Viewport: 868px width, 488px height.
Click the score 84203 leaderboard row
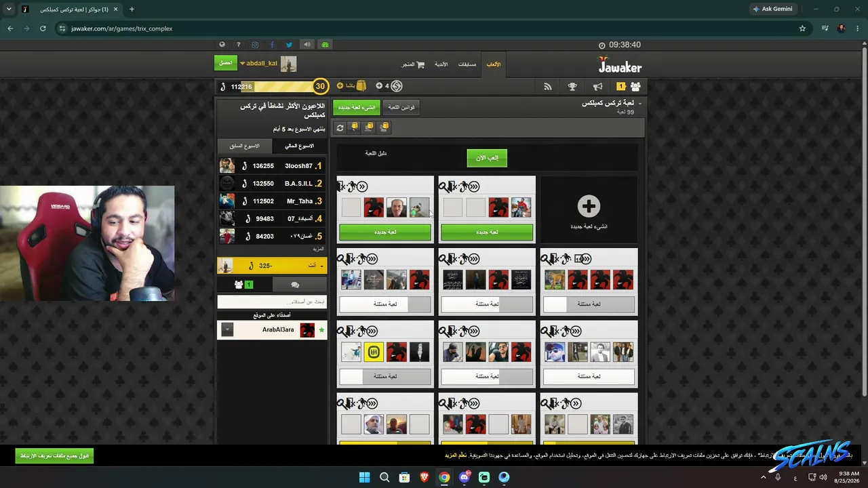[272, 237]
